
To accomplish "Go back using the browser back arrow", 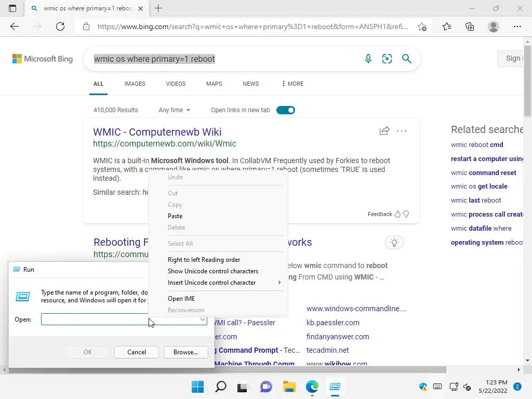I will (x=14, y=26).
